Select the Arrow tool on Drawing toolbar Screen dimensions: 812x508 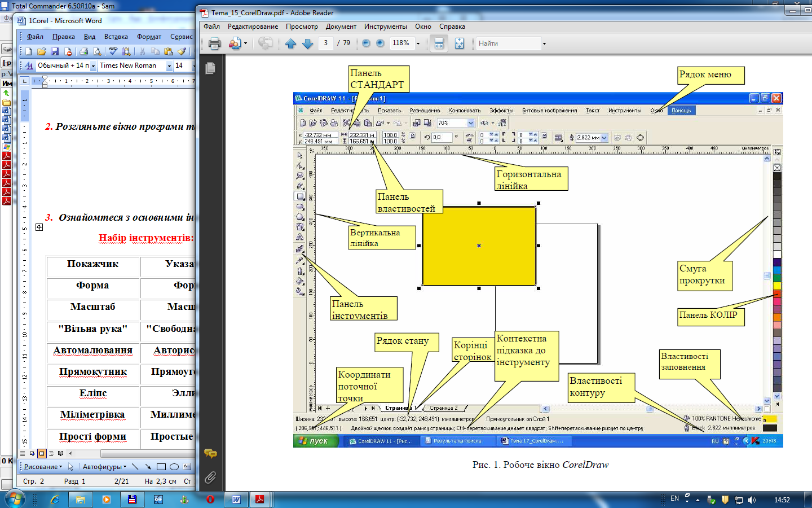pos(148,467)
